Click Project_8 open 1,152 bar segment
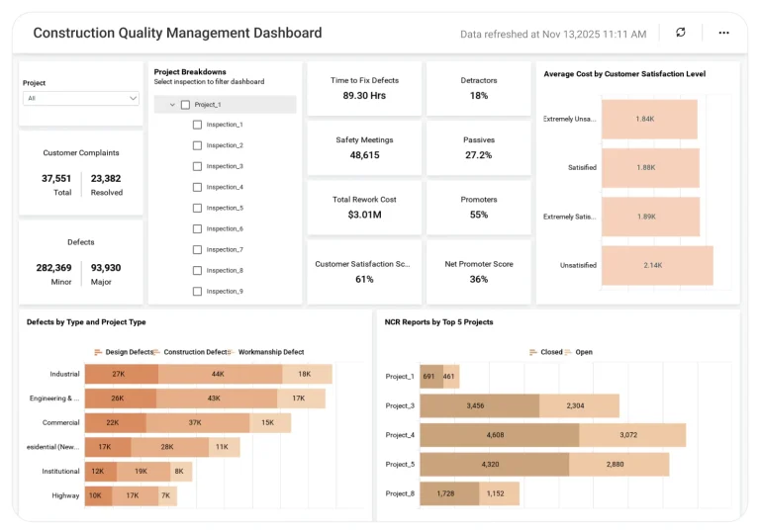 pos(499,493)
